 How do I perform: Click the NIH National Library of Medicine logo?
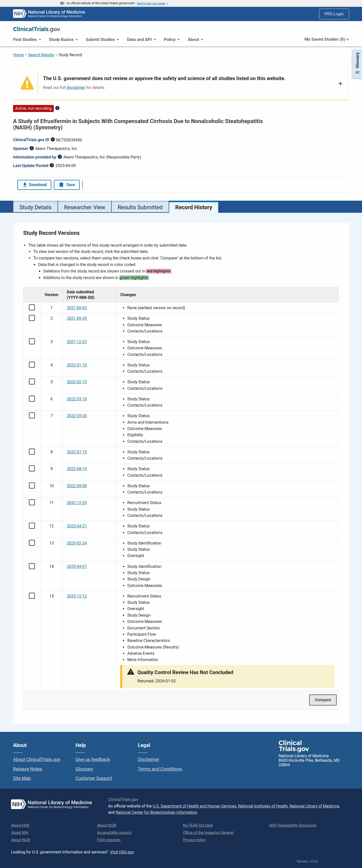click(49, 14)
